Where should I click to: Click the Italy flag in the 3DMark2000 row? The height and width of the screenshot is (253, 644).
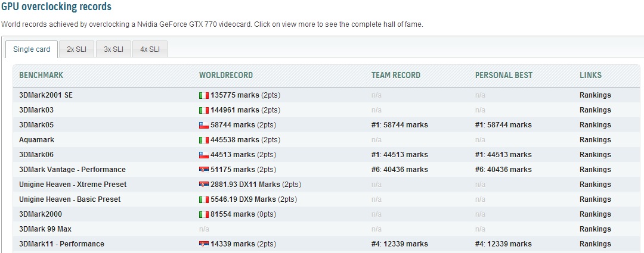[x=204, y=214]
